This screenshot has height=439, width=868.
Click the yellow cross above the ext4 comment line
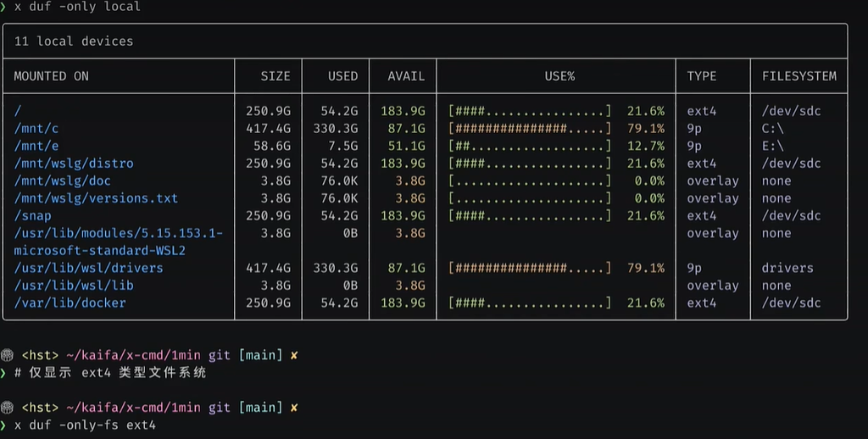coord(294,355)
